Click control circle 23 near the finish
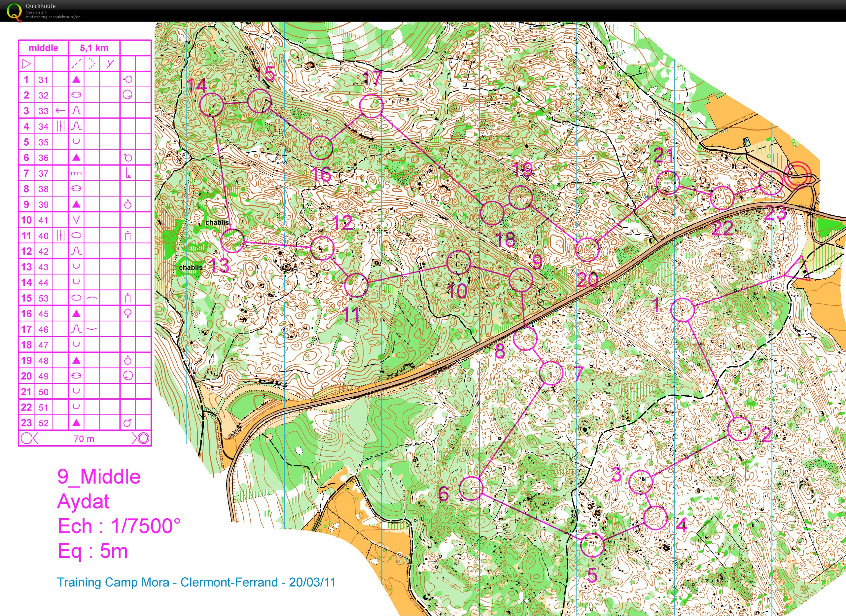 click(x=771, y=183)
